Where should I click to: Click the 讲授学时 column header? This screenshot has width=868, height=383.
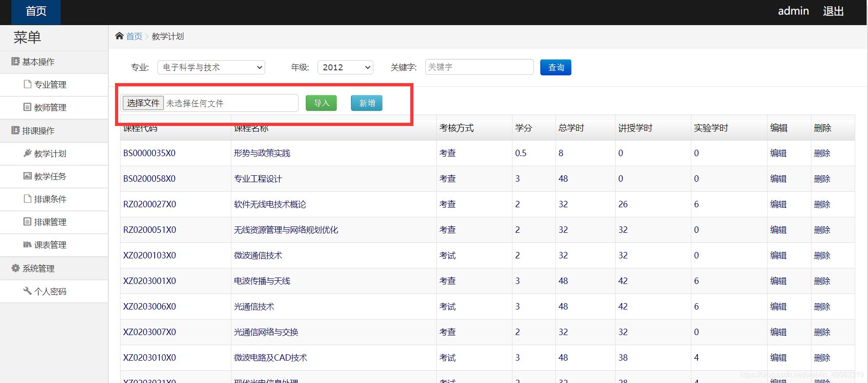tap(635, 128)
